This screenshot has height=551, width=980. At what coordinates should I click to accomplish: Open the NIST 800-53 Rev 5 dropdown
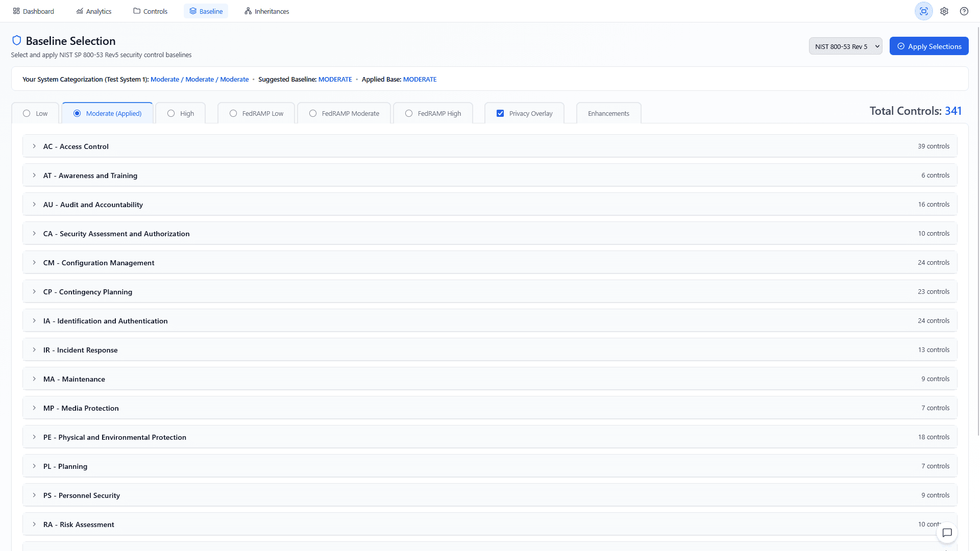click(x=845, y=46)
